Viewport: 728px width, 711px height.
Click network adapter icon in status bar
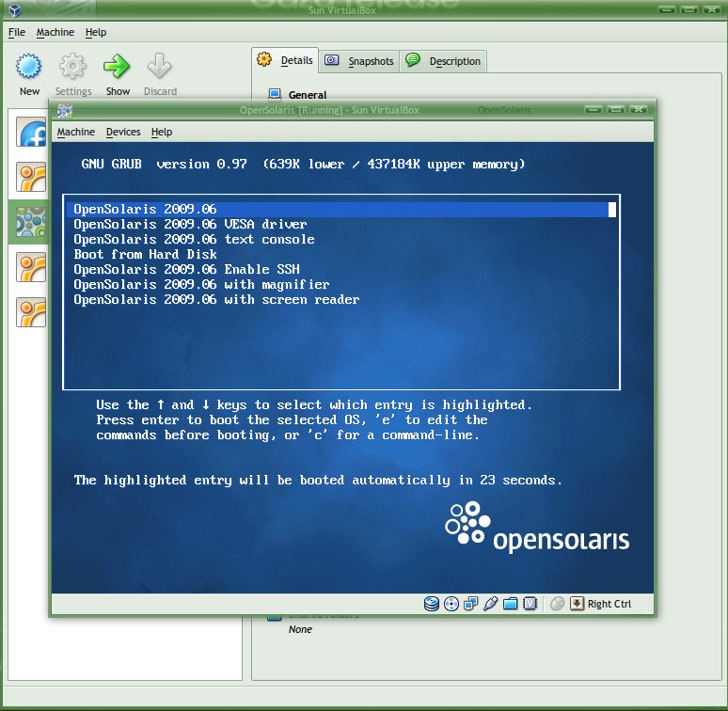pos(471,604)
